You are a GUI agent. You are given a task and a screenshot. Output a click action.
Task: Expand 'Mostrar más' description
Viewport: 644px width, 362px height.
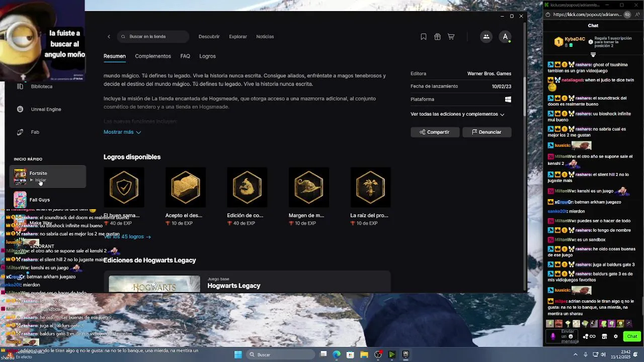pos(122,132)
